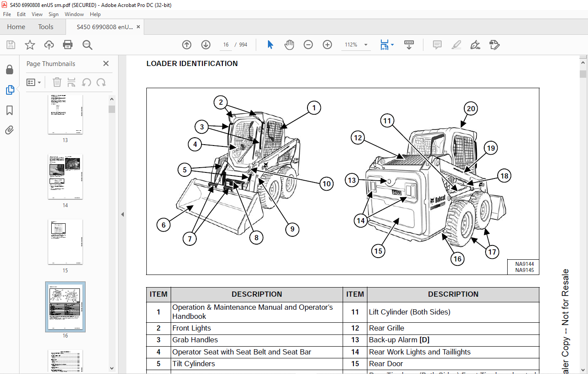Screen dimensions: 588x374
Task: Select the Hand pan tool
Action: [x=289, y=45]
